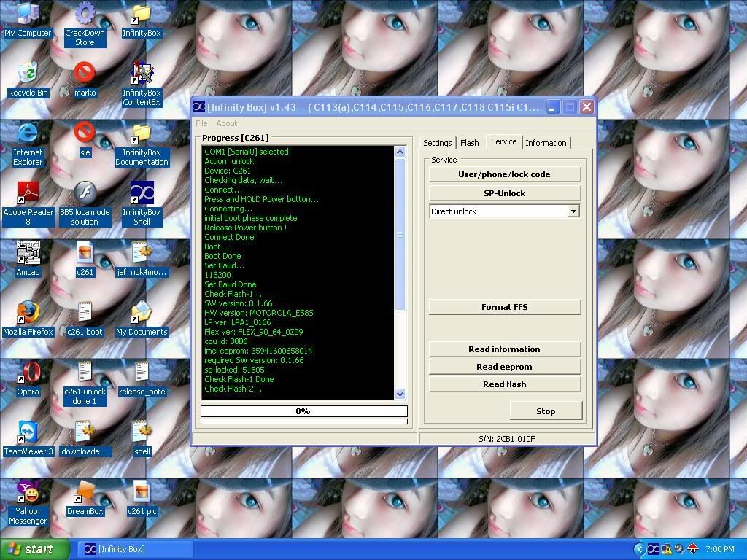Select the Yahoo! Messenger desktop icon

pos(28,503)
